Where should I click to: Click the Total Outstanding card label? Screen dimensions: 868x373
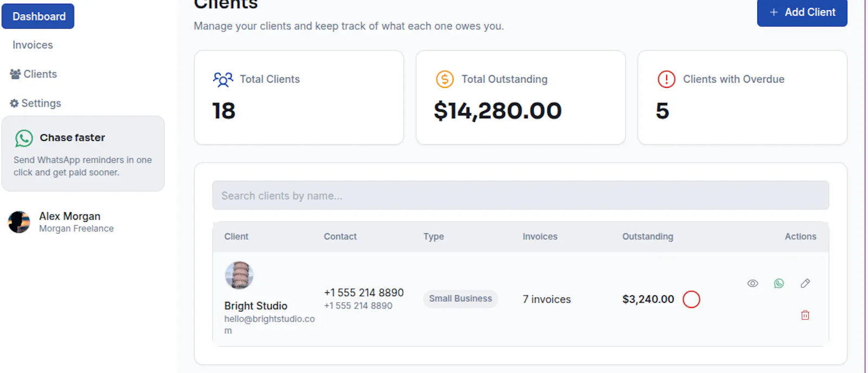[x=505, y=79]
